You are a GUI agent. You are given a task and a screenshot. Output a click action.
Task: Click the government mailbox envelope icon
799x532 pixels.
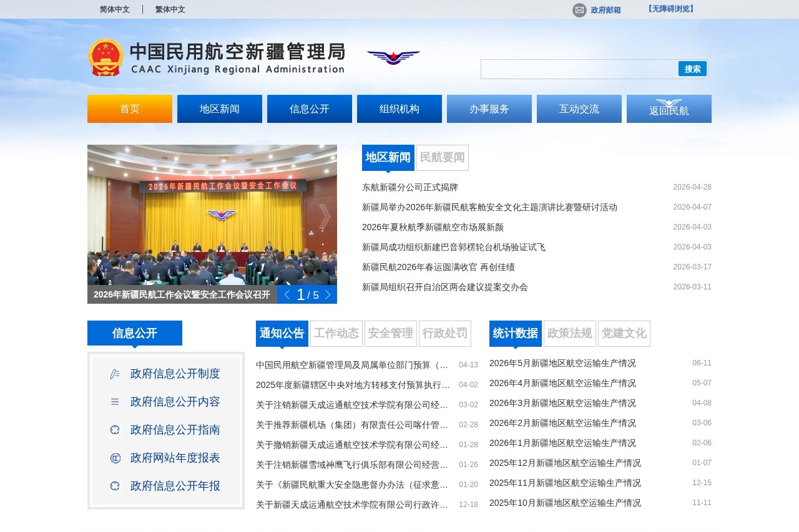click(579, 10)
